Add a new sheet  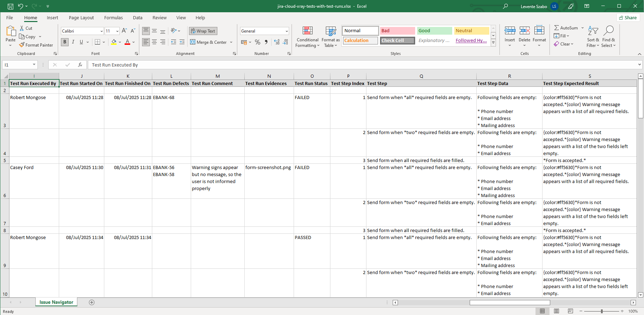92,302
